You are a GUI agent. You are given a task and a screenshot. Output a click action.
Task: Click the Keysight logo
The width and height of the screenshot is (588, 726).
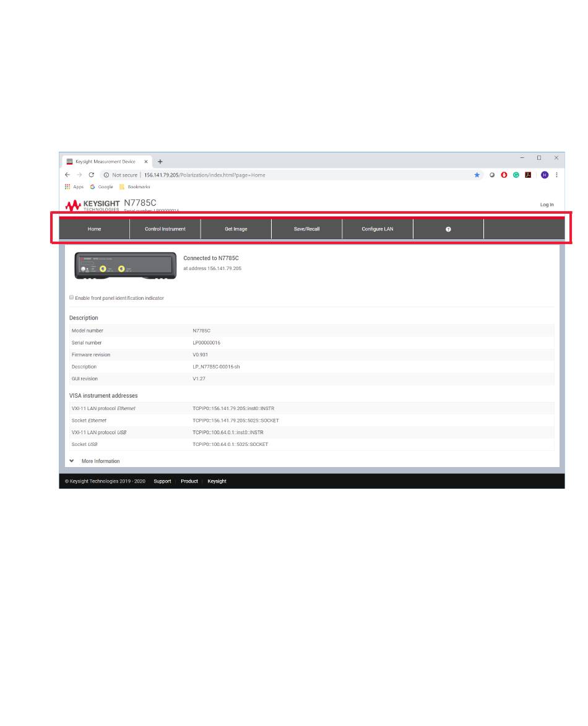93,204
